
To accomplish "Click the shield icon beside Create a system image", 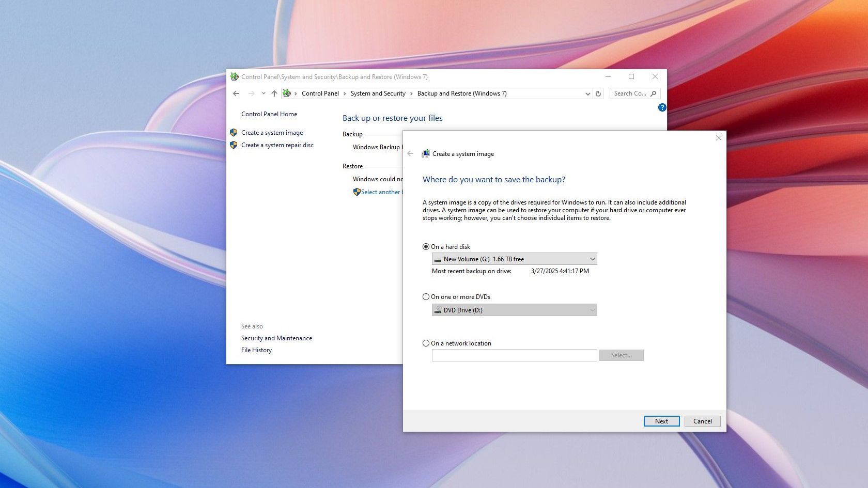I will 234,133.
